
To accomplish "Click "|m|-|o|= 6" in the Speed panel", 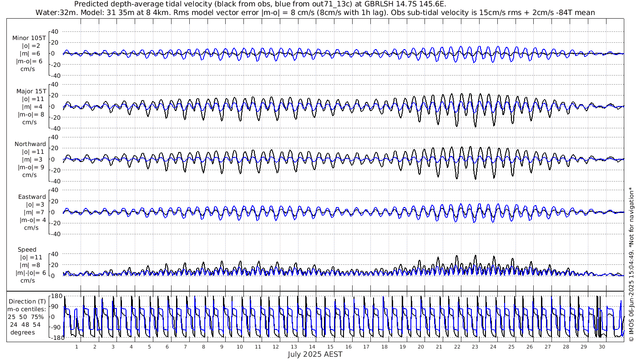I will pos(31,273).
